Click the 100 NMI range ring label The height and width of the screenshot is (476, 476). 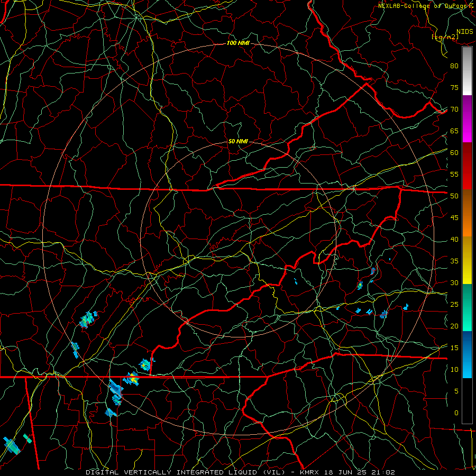[x=238, y=43]
